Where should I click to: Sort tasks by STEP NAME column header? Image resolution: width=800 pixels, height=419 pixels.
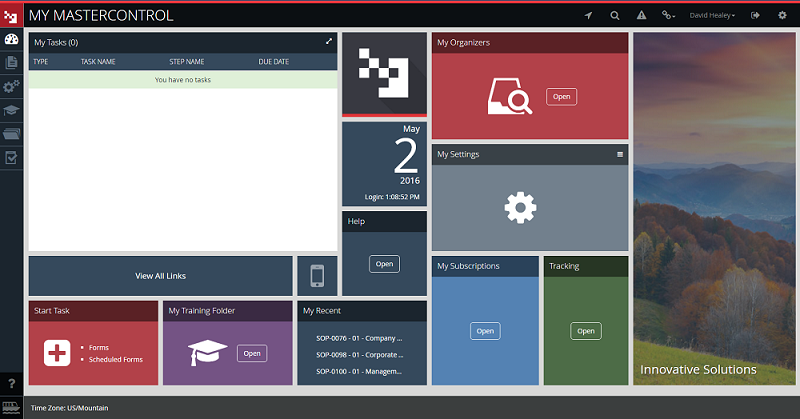click(187, 62)
